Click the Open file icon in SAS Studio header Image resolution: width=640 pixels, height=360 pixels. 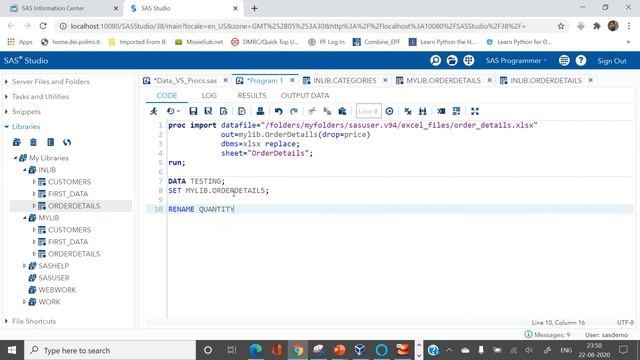pyautogui.click(x=452, y=61)
